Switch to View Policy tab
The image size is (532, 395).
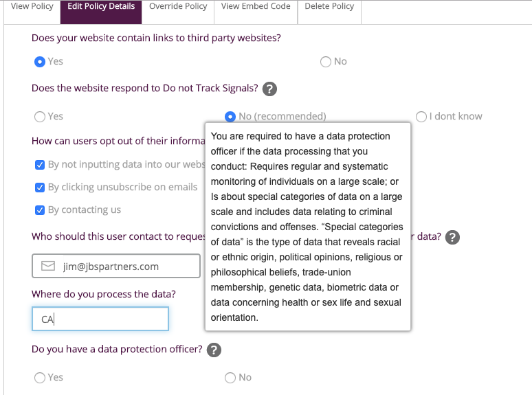[32, 7]
